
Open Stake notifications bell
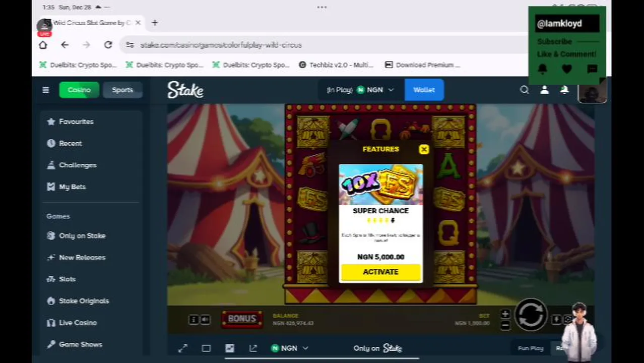coord(564,90)
